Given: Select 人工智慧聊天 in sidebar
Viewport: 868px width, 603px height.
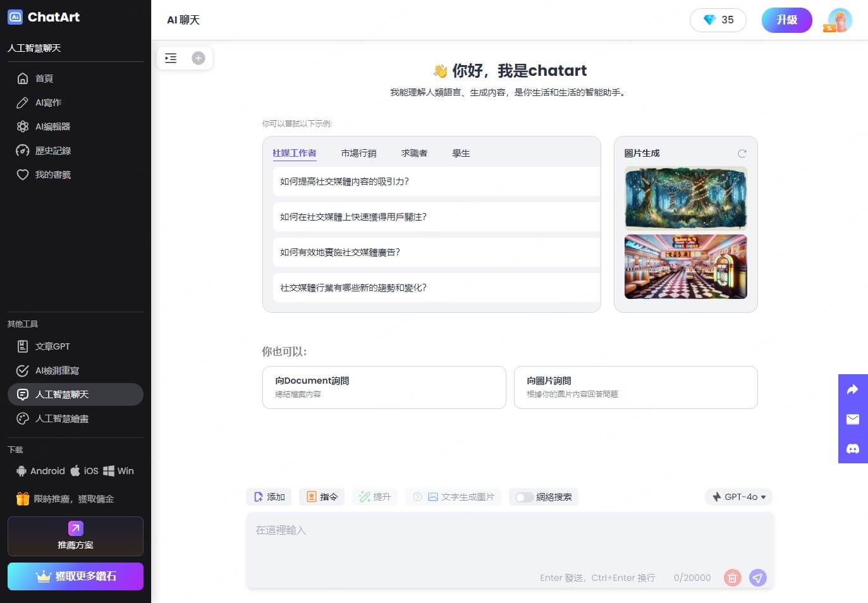Looking at the screenshot, I should coord(75,394).
